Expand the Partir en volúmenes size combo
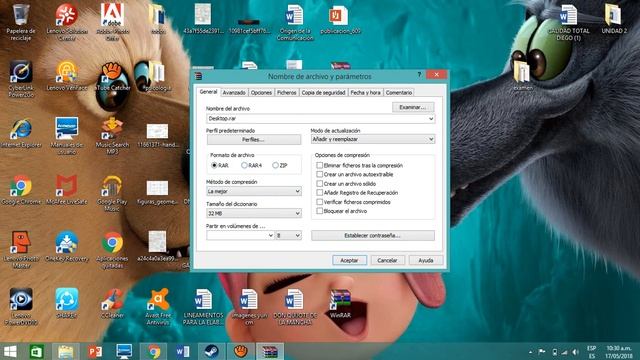 (x=270, y=236)
